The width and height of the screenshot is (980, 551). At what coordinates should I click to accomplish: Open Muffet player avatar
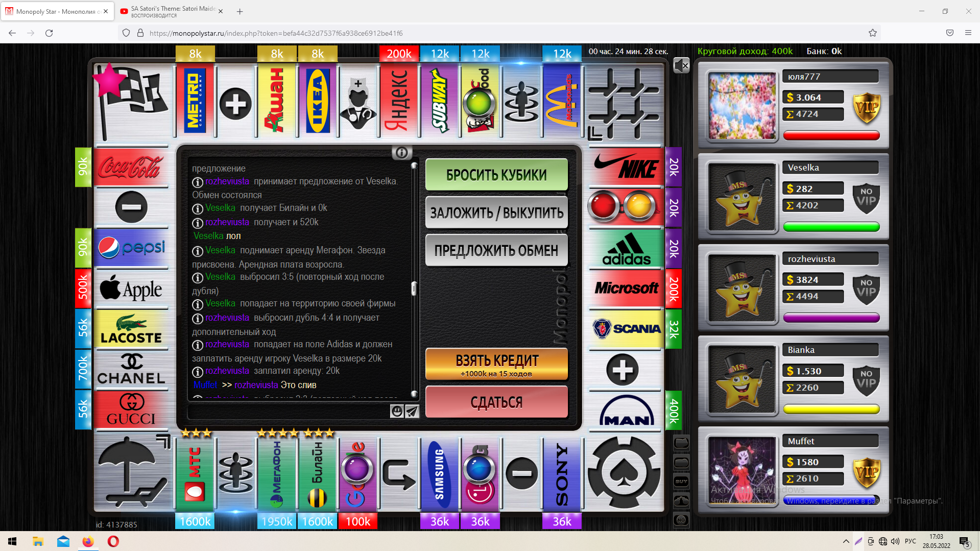pos(742,471)
